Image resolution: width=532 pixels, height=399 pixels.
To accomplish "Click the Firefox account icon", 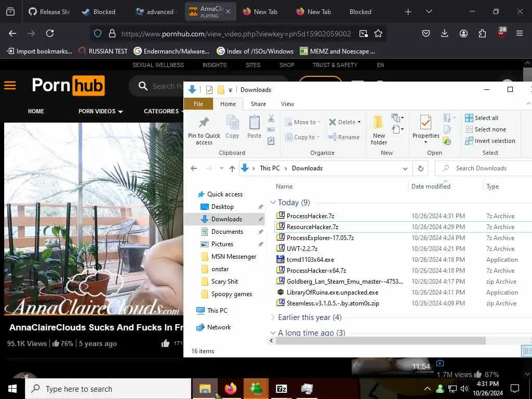I will click(463, 33).
